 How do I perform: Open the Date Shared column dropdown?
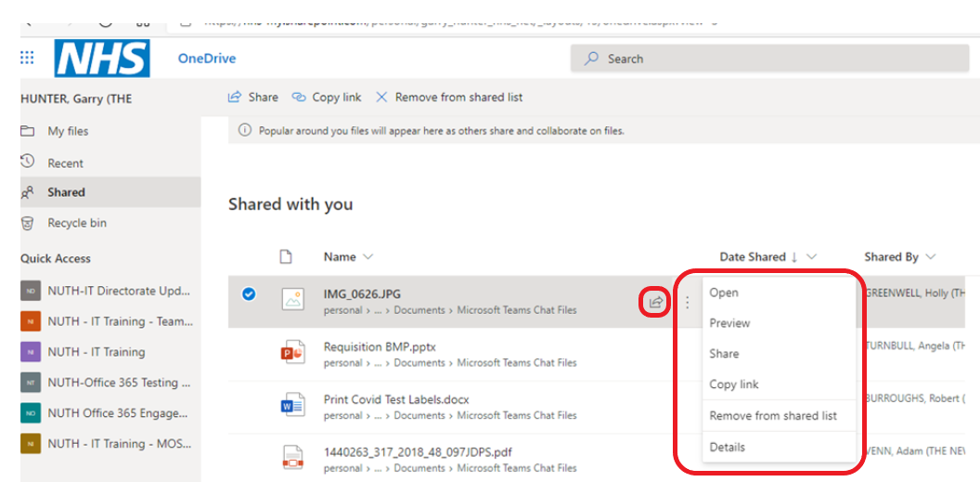click(x=812, y=257)
